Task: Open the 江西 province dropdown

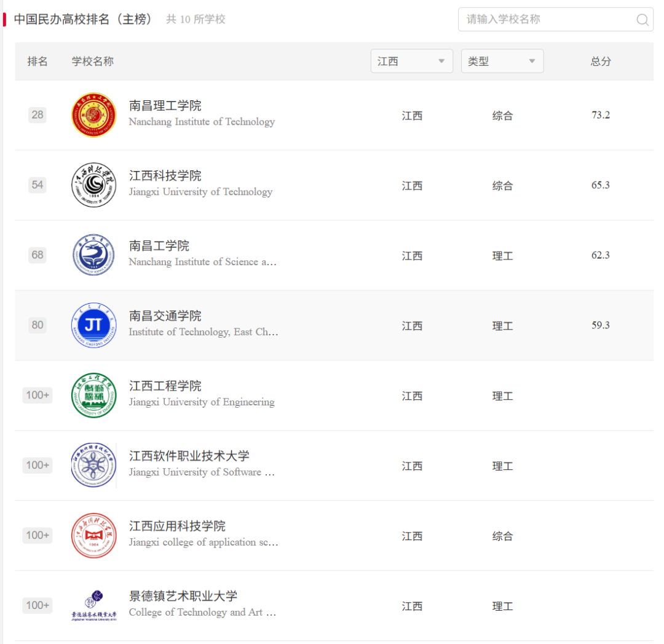Action: [411, 61]
